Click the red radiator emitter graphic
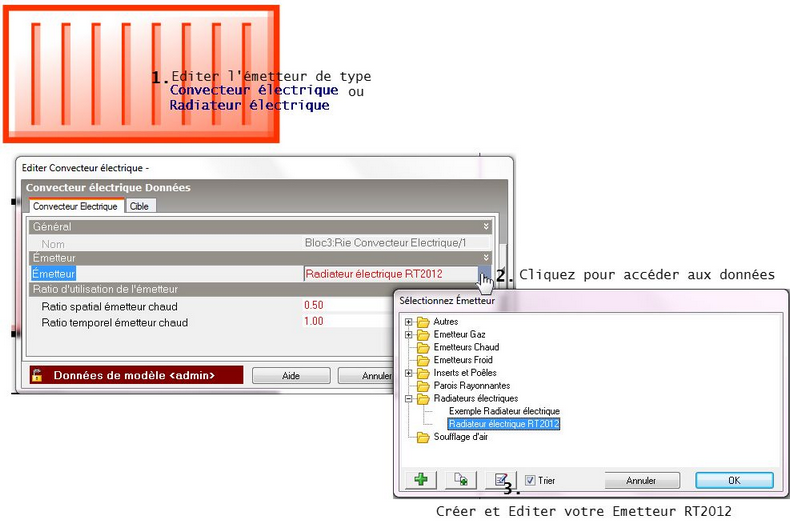The width and height of the screenshot is (790, 524). pos(140,73)
